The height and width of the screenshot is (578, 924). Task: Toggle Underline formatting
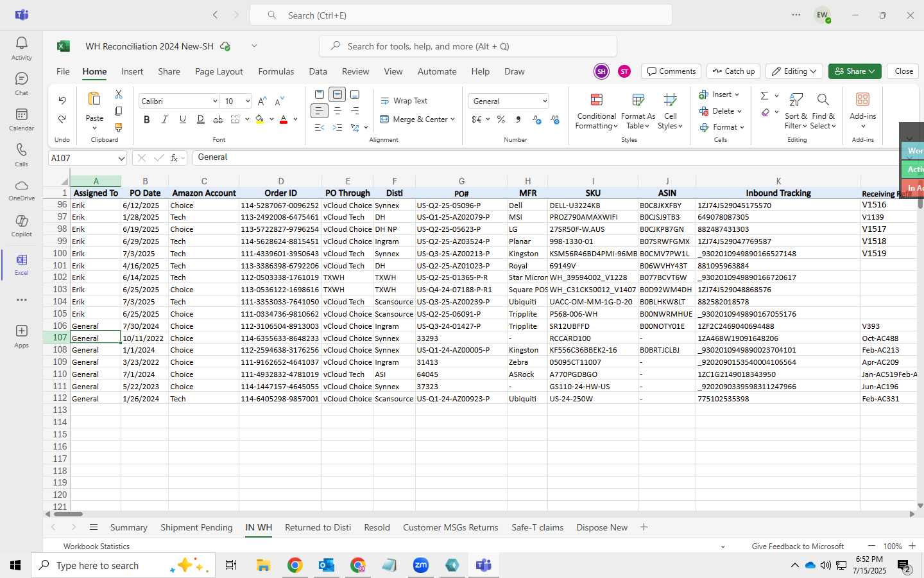(x=183, y=119)
